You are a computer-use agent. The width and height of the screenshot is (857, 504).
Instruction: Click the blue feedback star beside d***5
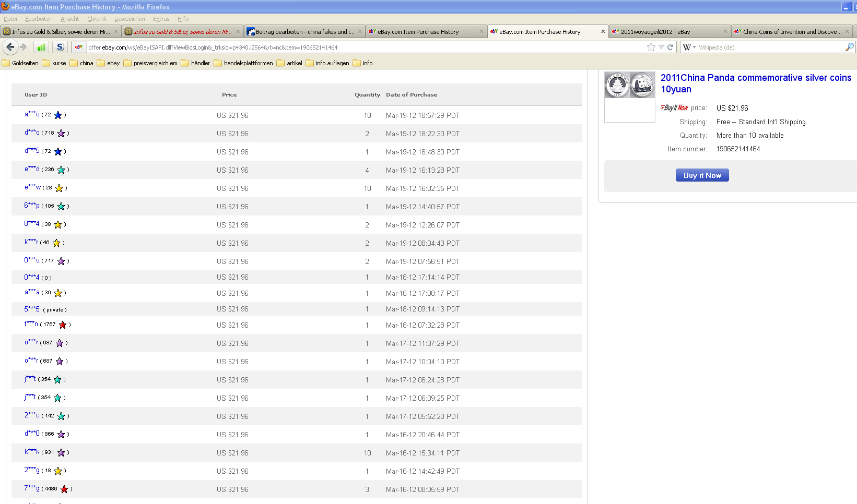(x=58, y=151)
